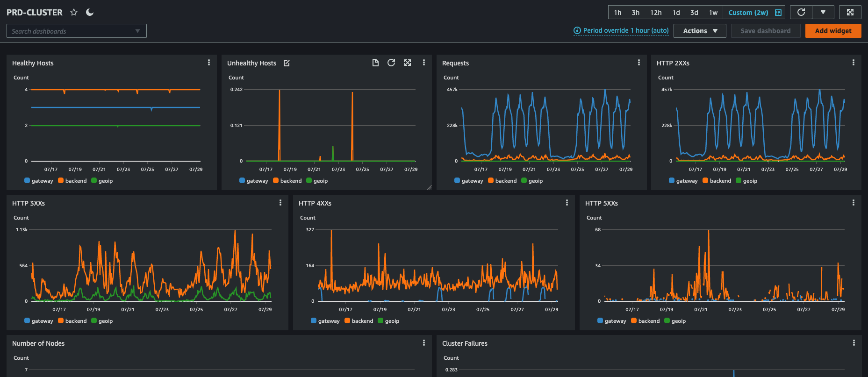Toggle geoip series in HTTP 4XXs legend
The height and width of the screenshot is (377, 868).
coord(388,321)
